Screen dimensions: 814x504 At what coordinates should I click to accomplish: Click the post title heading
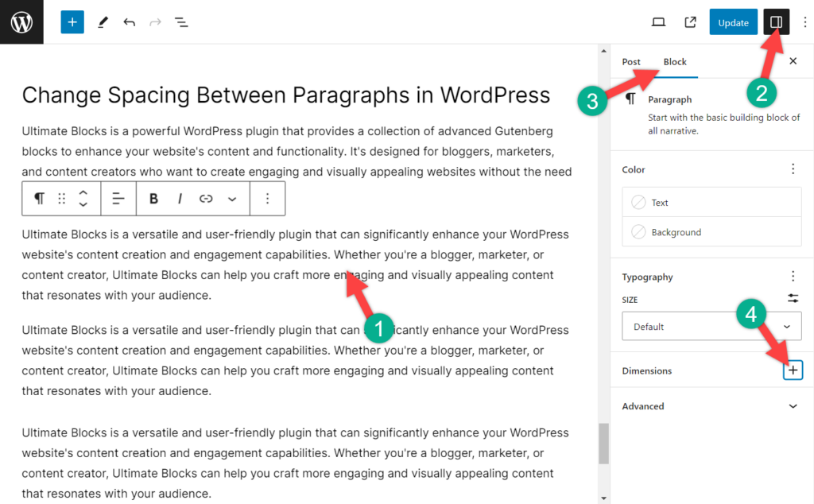coord(286,95)
